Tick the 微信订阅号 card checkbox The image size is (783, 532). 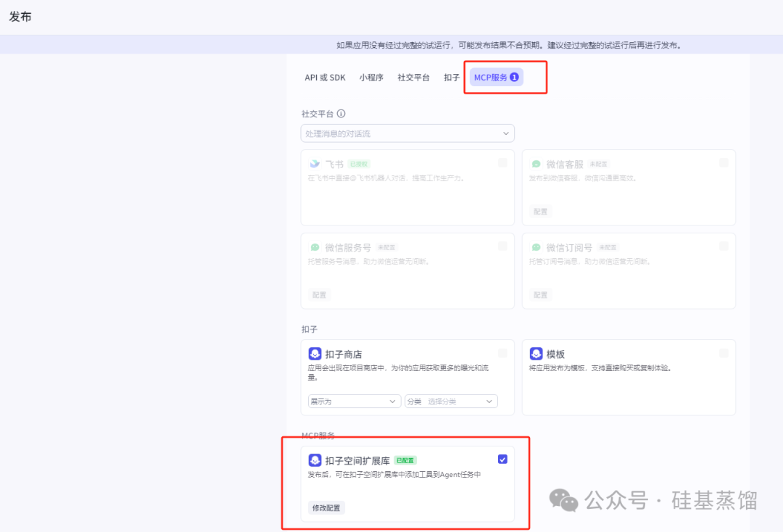tap(724, 246)
